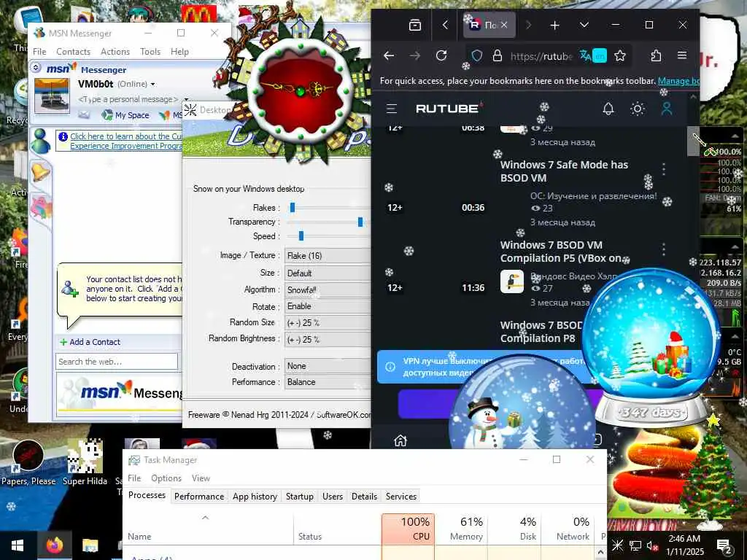Image resolution: width=747 pixels, height=560 pixels.
Task: Open the Rutube notifications bell
Action: pos(608,109)
